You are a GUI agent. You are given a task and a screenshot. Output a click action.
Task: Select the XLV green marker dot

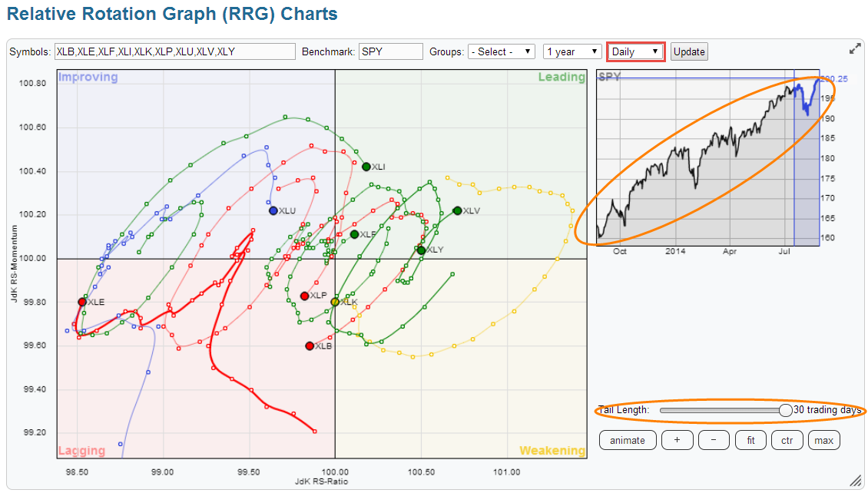pos(458,210)
